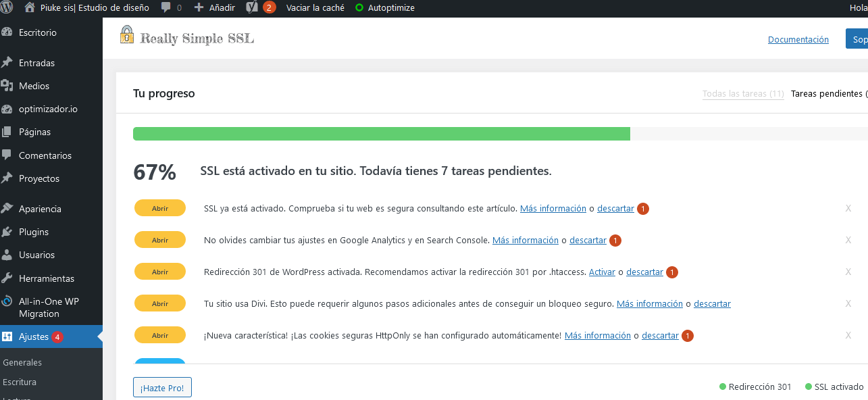This screenshot has width=868, height=400.
Task: Click the Comentarios speech bubble icon
Action: pos(7,155)
